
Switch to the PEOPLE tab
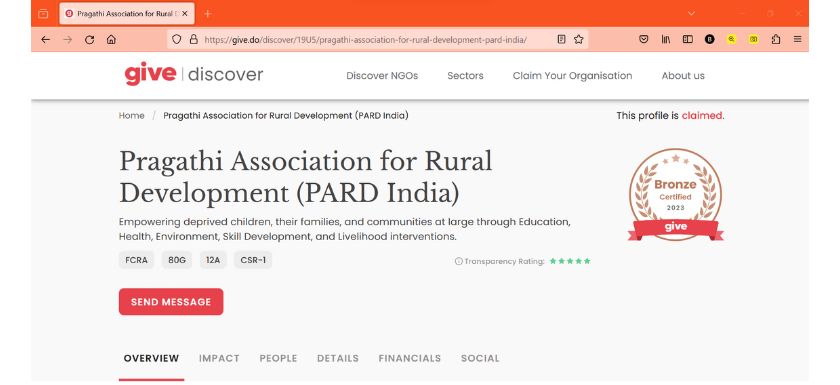(x=278, y=358)
